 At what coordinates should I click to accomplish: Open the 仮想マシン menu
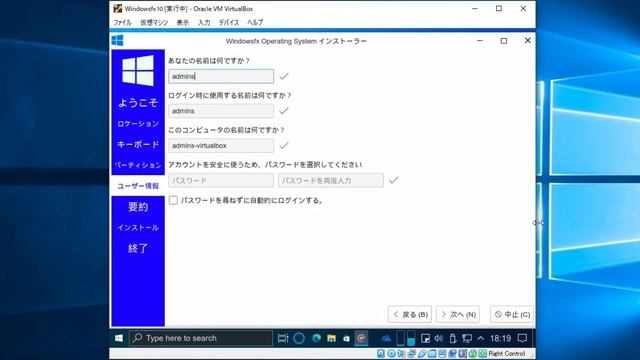pyautogui.click(x=154, y=22)
